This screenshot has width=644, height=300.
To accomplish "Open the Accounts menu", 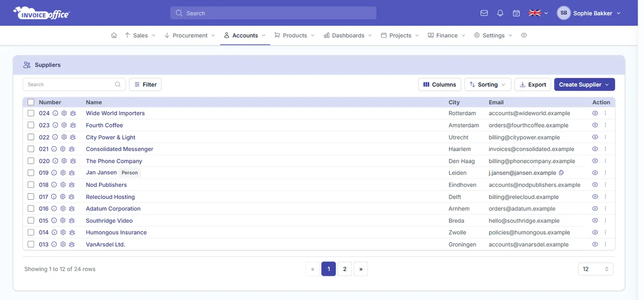I will [245, 35].
